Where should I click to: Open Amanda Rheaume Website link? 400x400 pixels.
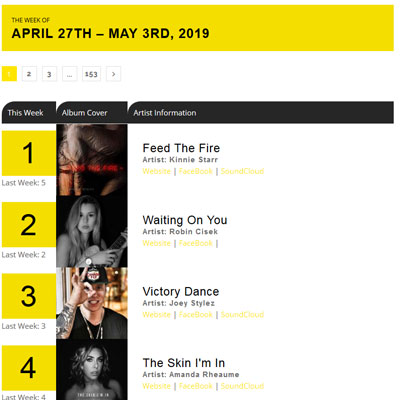pyautogui.click(x=156, y=386)
